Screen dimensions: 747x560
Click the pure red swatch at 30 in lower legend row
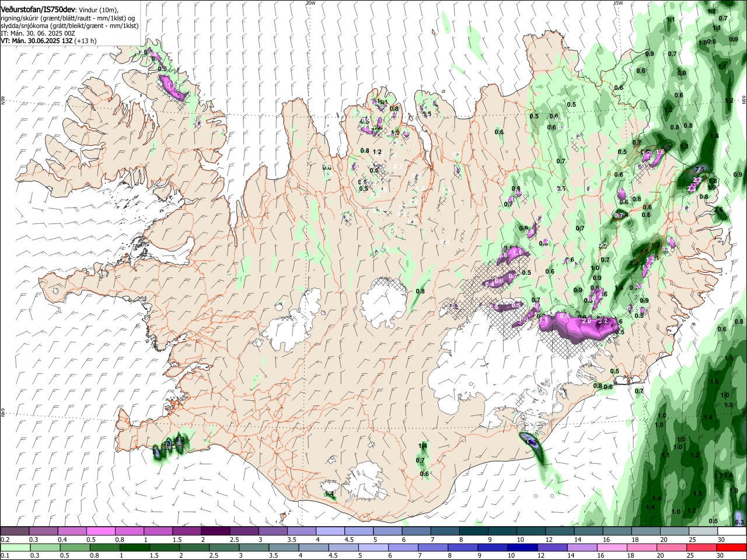pyautogui.click(x=731, y=547)
